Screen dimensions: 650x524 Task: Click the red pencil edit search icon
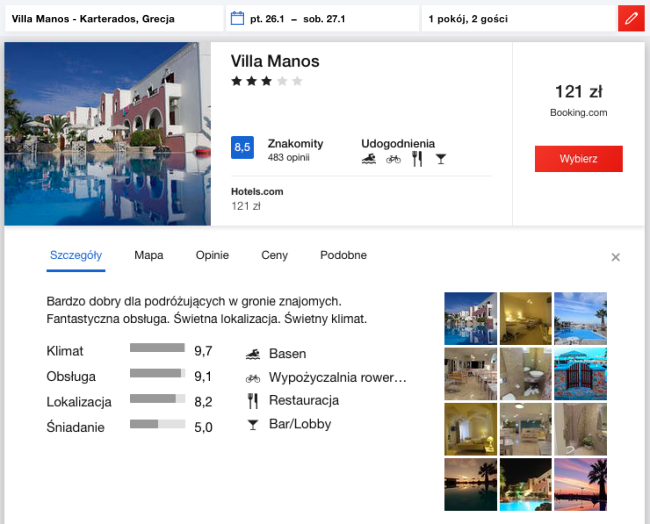tap(631, 19)
